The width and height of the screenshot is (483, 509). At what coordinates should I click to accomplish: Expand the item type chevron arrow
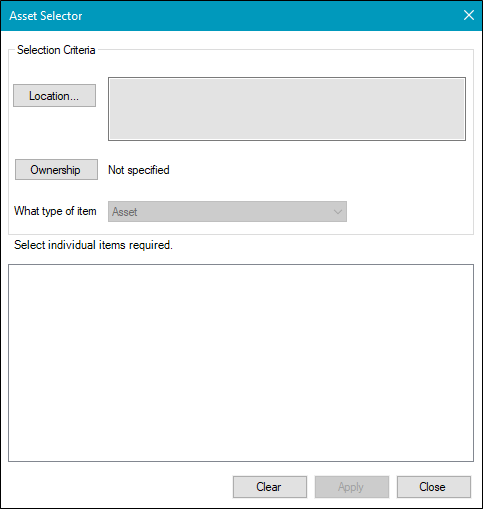(338, 212)
